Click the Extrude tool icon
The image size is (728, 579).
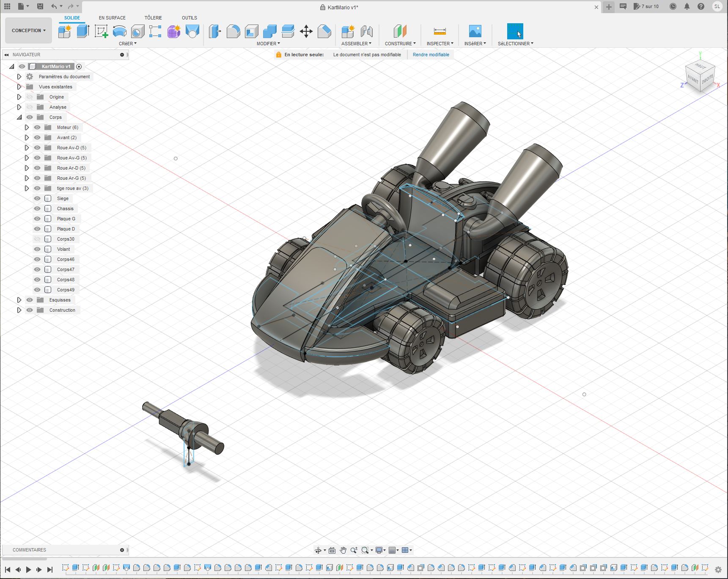pyautogui.click(x=83, y=31)
